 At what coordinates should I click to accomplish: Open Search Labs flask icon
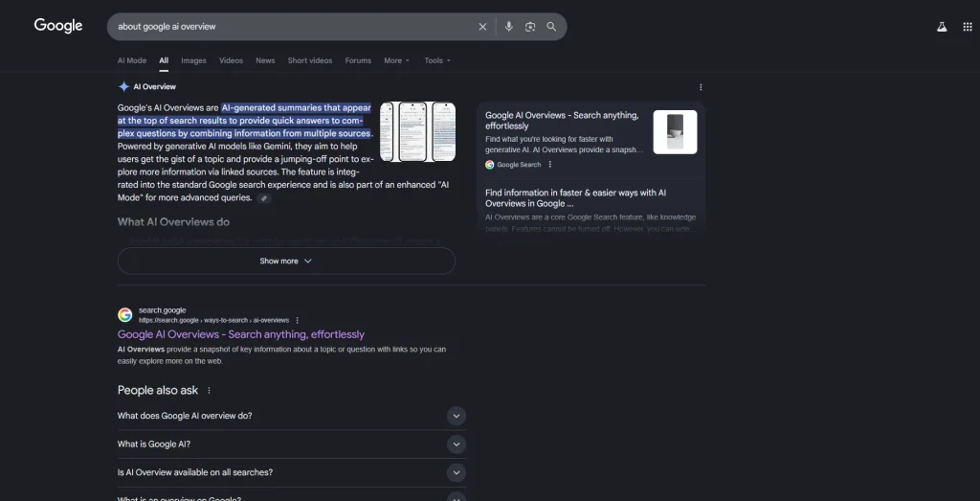coord(942,27)
